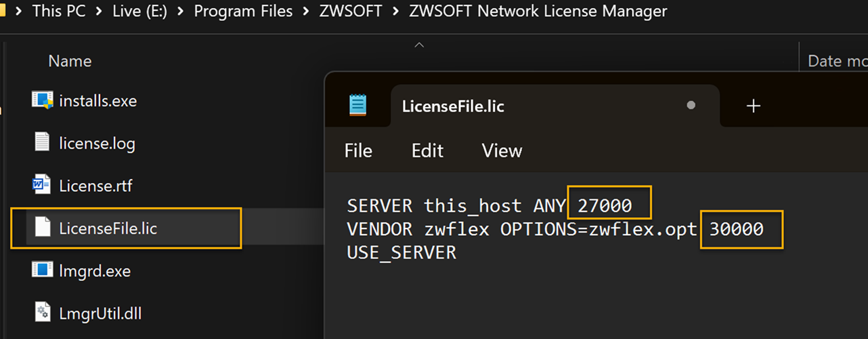This screenshot has height=339, width=868.
Task: Open the View menu in Notepad
Action: pyautogui.click(x=502, y=151)
